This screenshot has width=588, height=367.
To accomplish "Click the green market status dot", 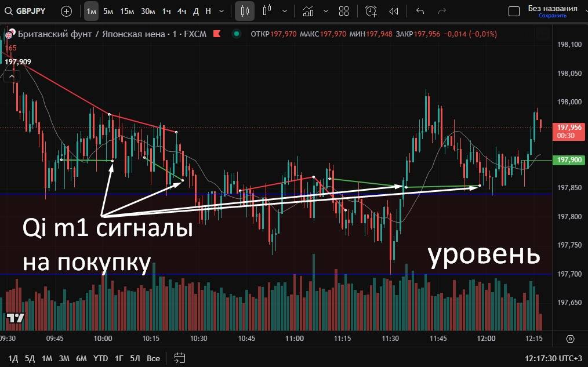I will tap(237, 34).
